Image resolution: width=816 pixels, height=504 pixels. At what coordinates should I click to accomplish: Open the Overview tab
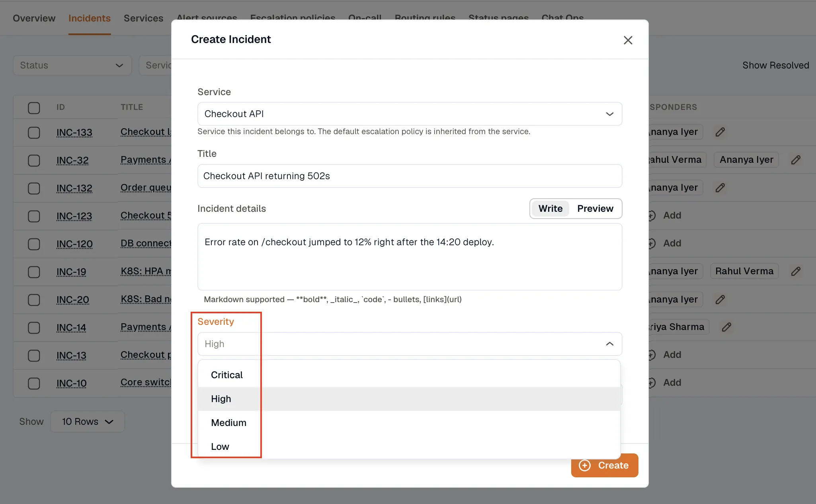[x=34, y=18]
